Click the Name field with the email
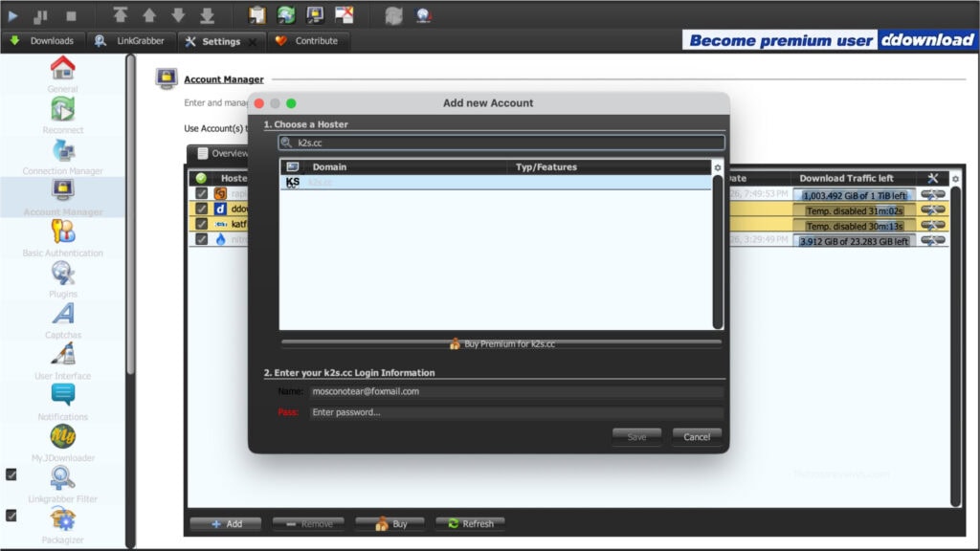The width and height of the screenshot is (980, 551). (516, 391)
